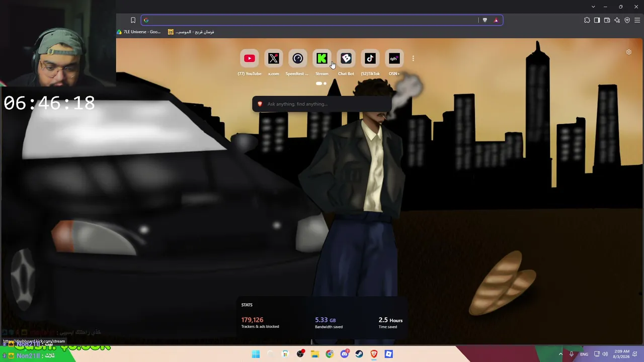Open File Explorer from the taskbar
This screenshot has width=644, height=362.
point(315,354)
